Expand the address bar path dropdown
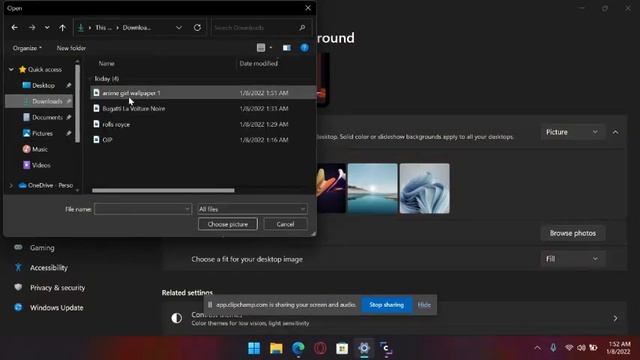 click(179, 27)
